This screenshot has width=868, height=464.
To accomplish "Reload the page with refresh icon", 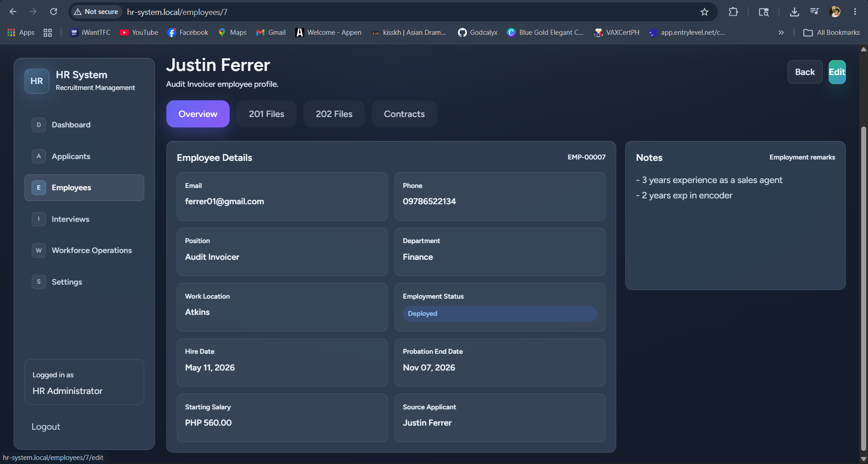I will coord(53,12).
